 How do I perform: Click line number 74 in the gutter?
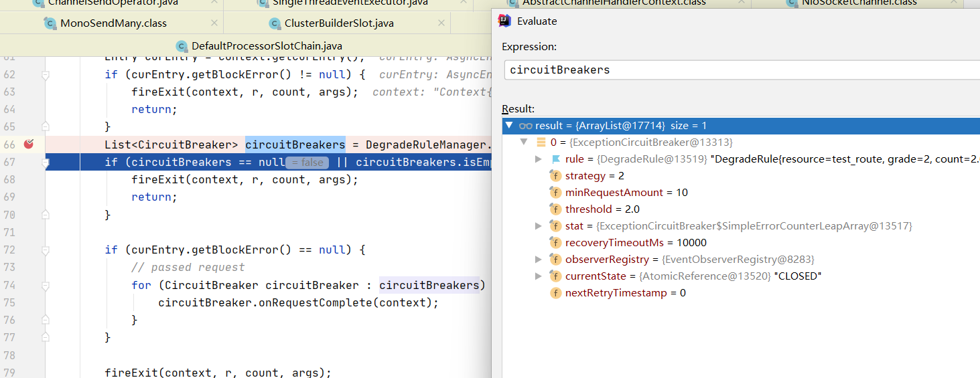pyautogui.click(x=9, y=285)
